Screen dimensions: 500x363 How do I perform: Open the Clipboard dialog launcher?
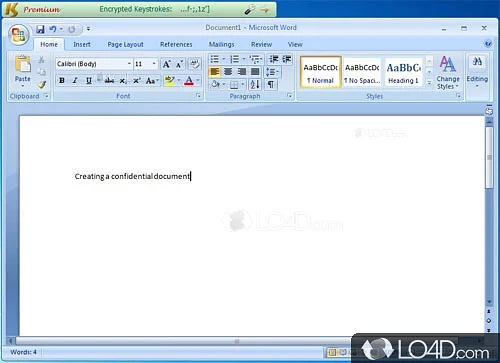point(46,96)
